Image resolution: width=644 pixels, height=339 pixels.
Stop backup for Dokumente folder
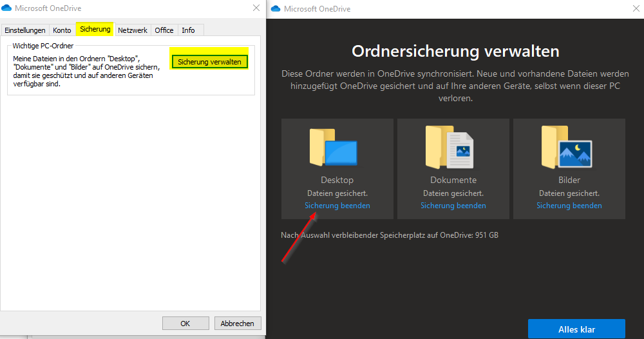[453, 206]
